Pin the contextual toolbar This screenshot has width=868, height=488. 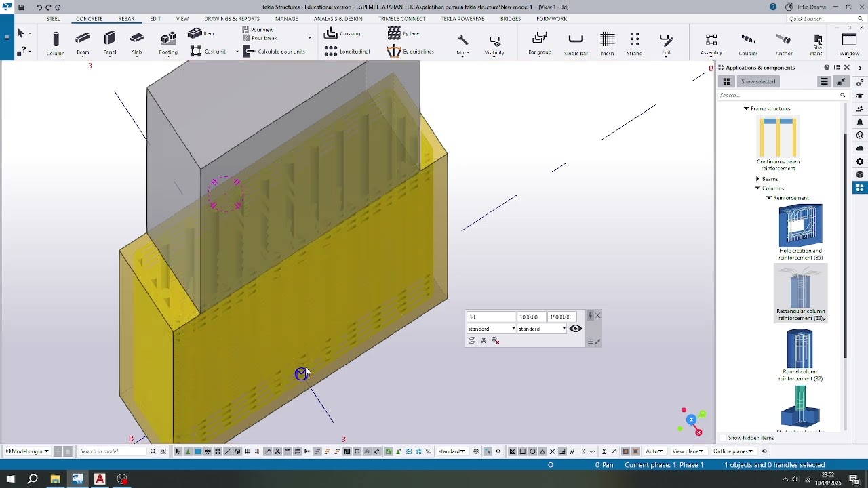pos(590,316)
